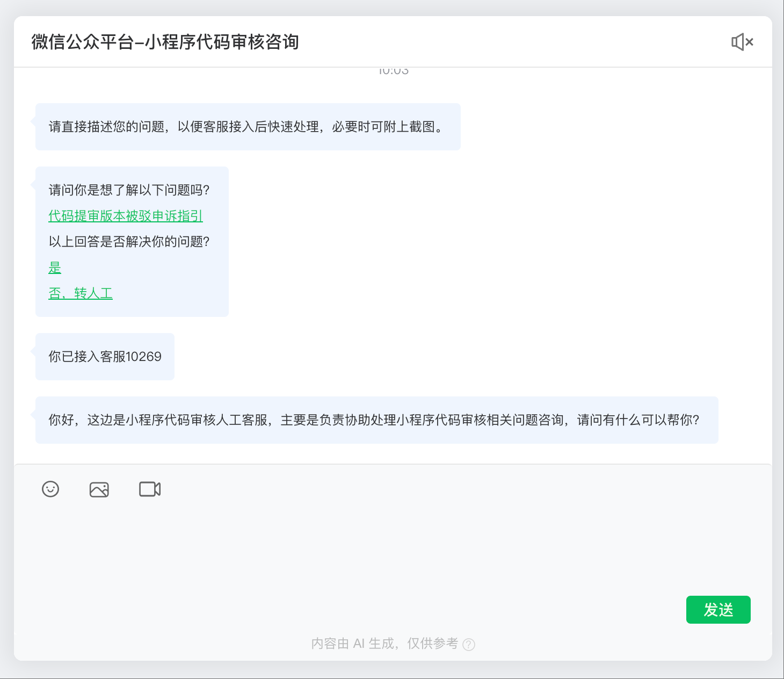Viewport: 784px width, 679px height.
Task: Click the 以上回答是否解决你的问题? text
Action: point(129,242)
